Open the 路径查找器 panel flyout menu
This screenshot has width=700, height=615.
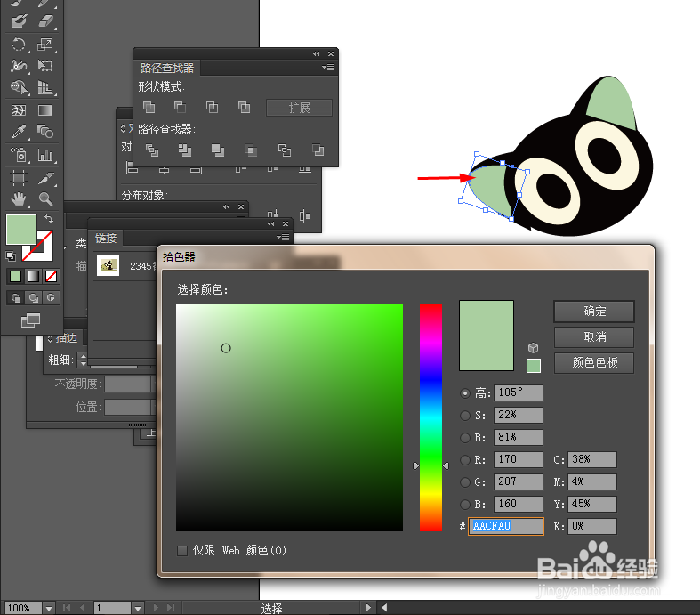(328, 67)
